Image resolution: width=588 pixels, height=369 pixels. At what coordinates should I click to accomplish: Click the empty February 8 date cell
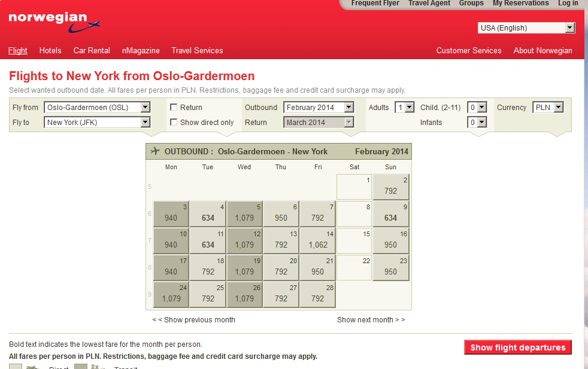coord(354,214)
